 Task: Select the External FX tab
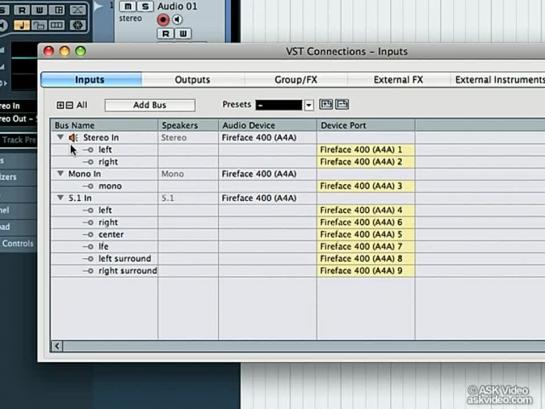coord(398,80)
